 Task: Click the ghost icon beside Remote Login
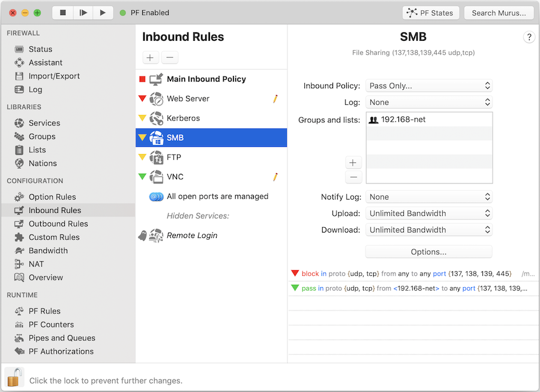(x=142, y=236)
